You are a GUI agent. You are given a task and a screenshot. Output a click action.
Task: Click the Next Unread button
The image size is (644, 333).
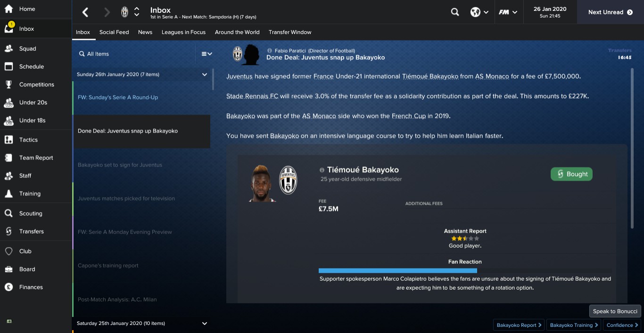tap(611, 12)
